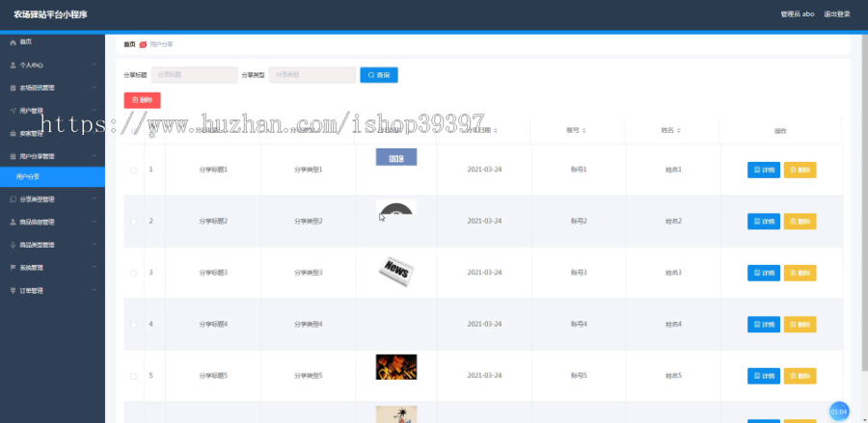
Task: Click the 农场驿站平台小程序 app title
Action: [50, 14]
